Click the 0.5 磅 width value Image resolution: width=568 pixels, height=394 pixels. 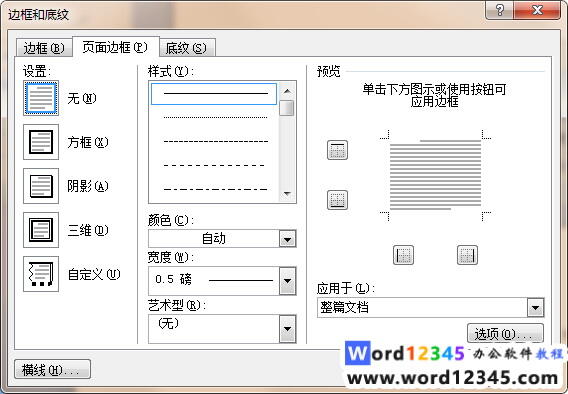[174, 280]
